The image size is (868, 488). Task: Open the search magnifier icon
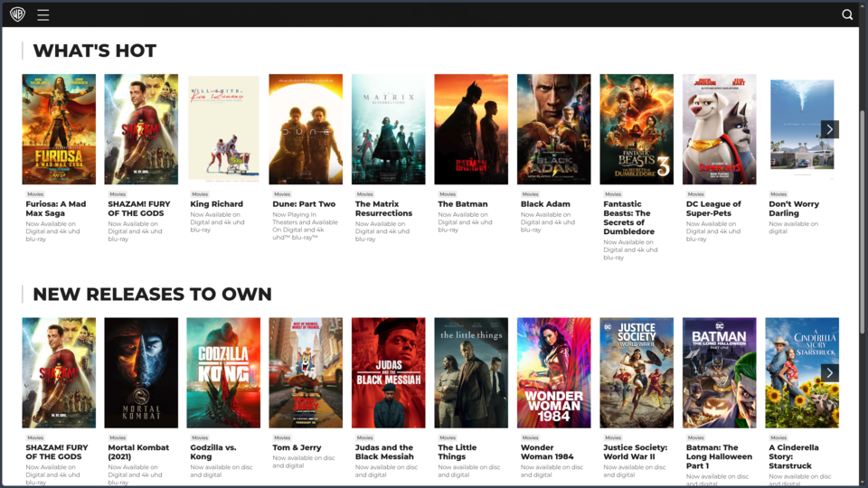point(847,15)
